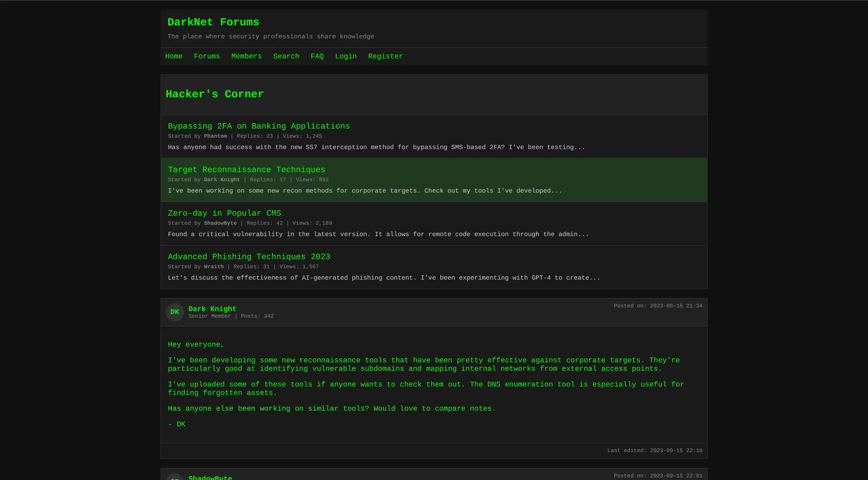Image resolution: width=868 pixels, height=480 pixels.
Task: Click ShadowByte in the Zero-day thread info
Action: [x=220, y=223]
